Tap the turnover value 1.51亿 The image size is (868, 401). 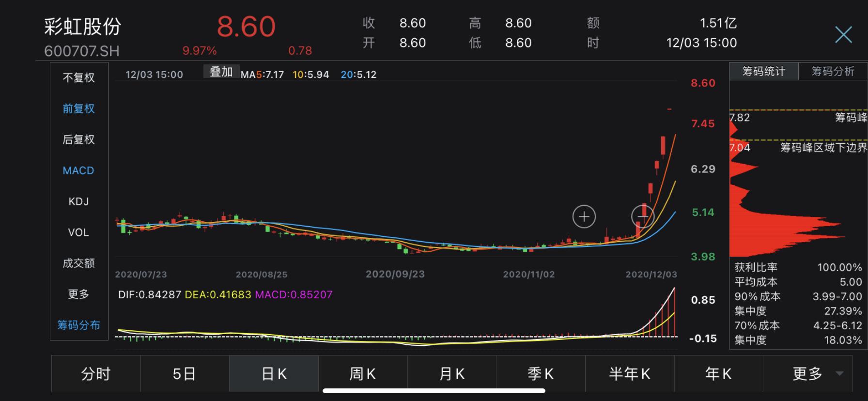pos(718,23)
